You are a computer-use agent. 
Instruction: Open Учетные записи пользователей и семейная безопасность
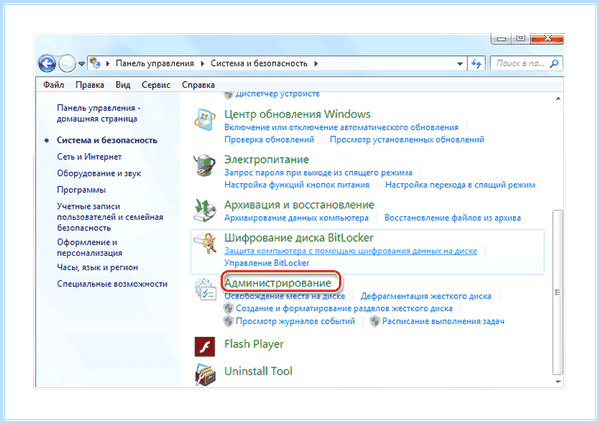coord(110,217)
